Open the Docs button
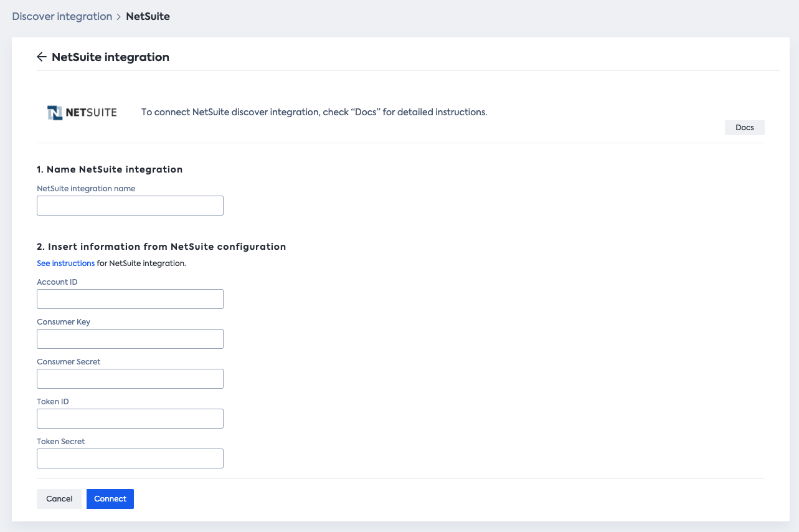This screenshot has height=532, width=799. [x=745, y=128]
